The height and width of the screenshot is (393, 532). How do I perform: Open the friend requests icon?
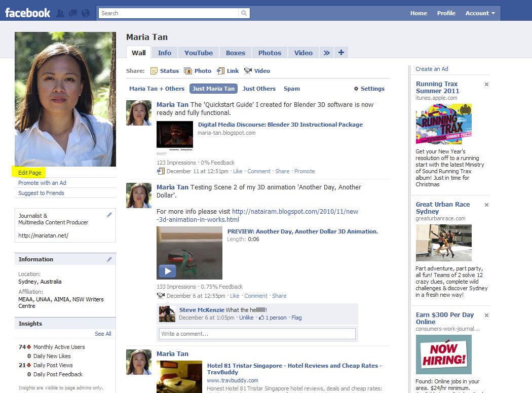pos(60,13)
